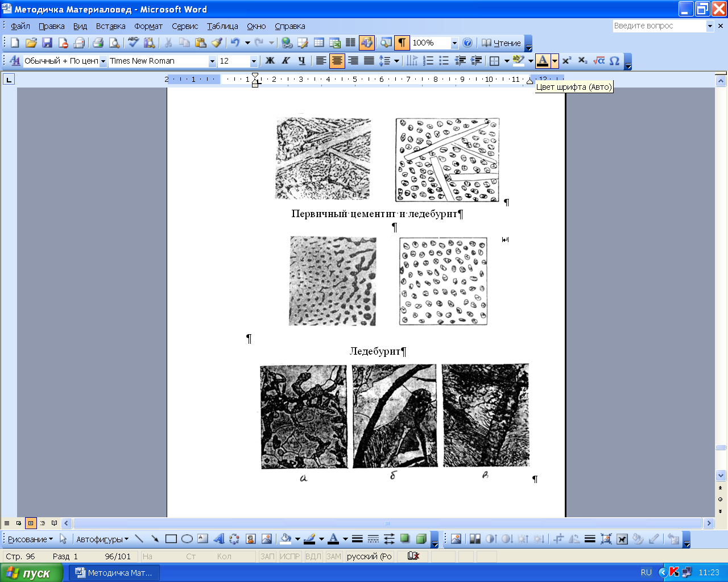
Task: Open the 'Методичка Мат...' taskbar button
Action: click(114, 573)
